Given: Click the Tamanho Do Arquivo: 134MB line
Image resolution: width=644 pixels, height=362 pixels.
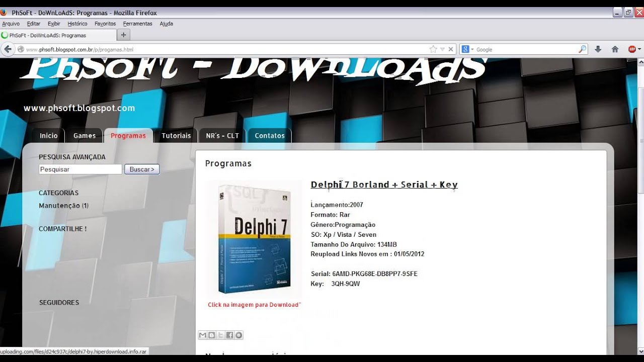Looking at the screenshot, I should 354,244.
